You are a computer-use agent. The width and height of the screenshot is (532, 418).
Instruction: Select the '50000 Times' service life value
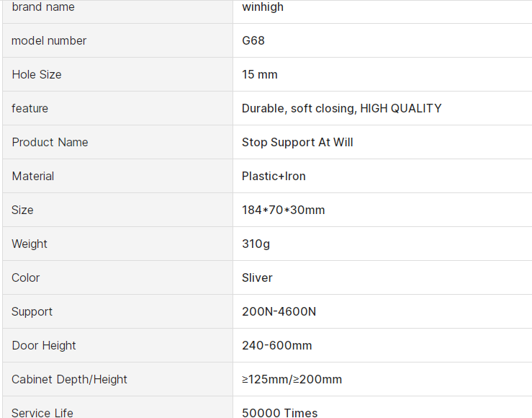click(x=279, y=413)
